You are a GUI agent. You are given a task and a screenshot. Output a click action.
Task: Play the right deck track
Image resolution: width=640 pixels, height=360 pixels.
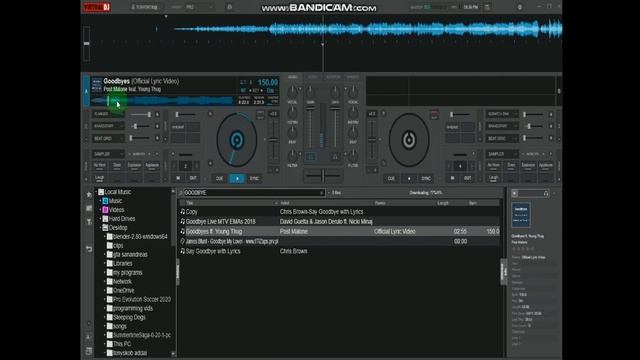(409, 178)
